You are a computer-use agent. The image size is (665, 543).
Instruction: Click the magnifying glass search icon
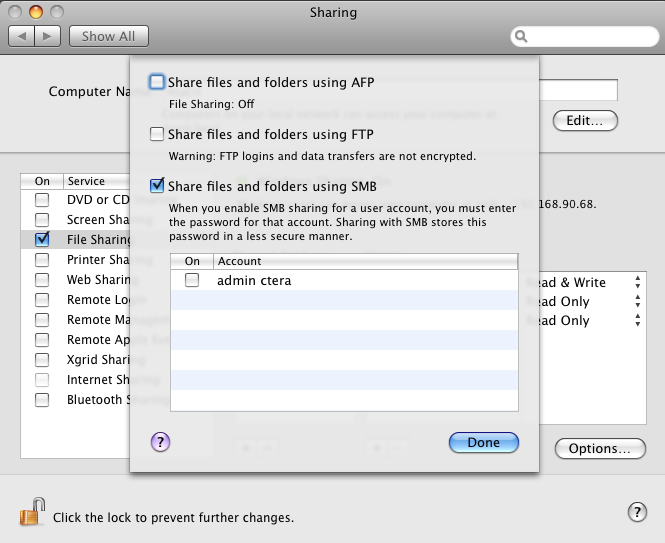pos(521,37)
